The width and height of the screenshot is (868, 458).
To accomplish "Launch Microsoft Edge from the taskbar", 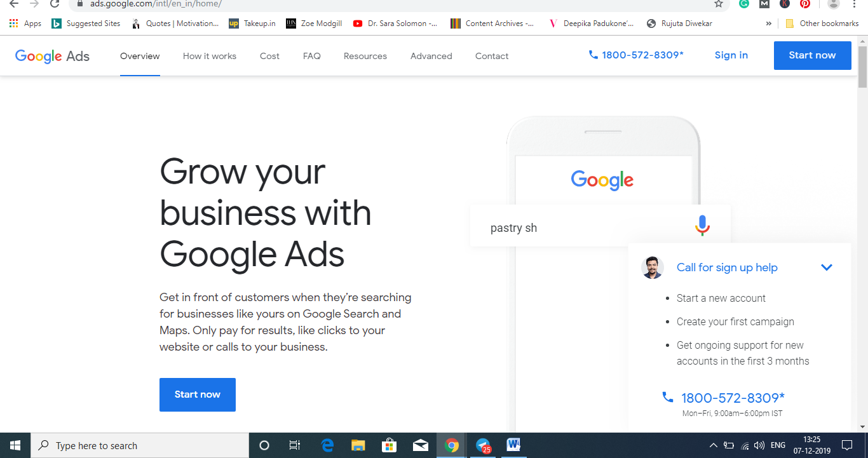I will (327, 445).
